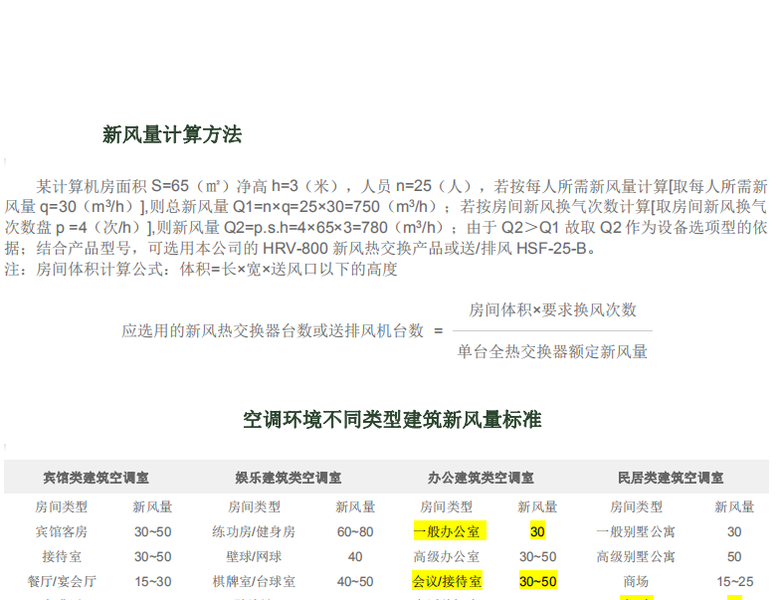The image size is (780, 600).
Task: Click the highlighted 会议/接待室 cell
Action: coord(447,581)
